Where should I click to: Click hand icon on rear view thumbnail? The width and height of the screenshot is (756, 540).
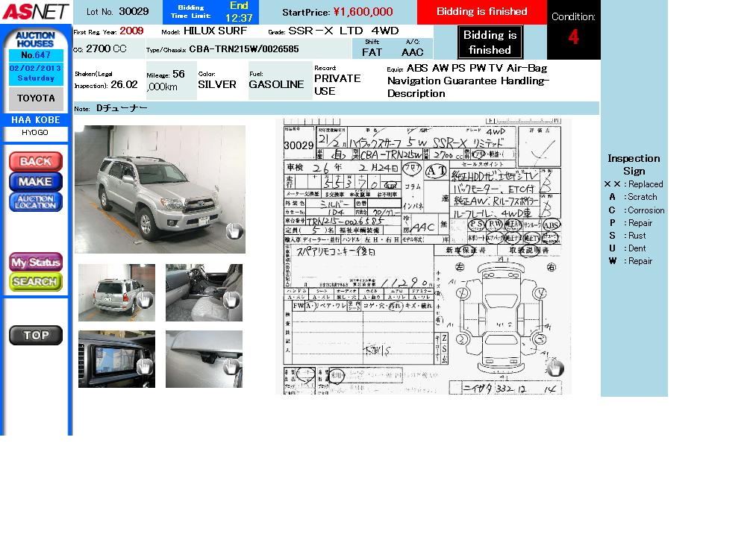coord(145,300)
